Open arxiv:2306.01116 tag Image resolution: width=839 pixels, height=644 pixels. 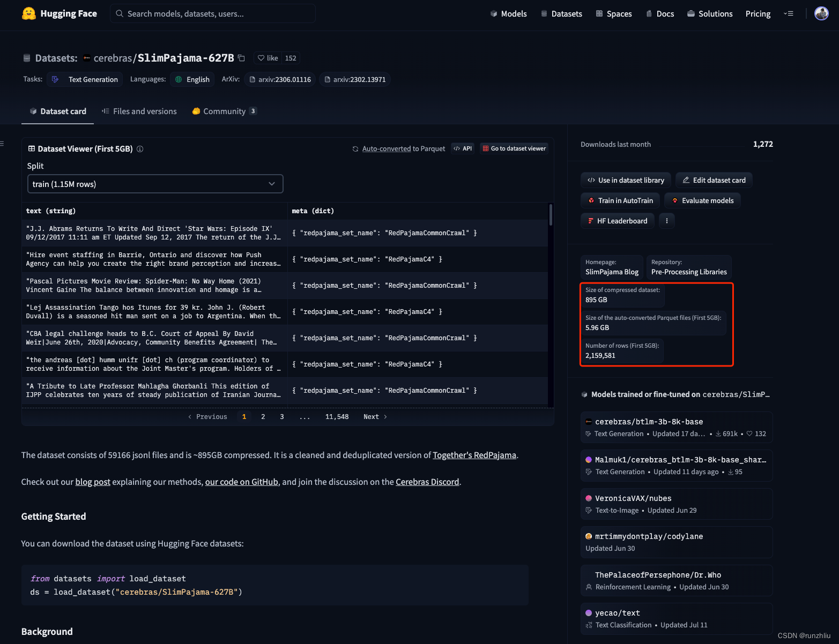click(280, 79)
